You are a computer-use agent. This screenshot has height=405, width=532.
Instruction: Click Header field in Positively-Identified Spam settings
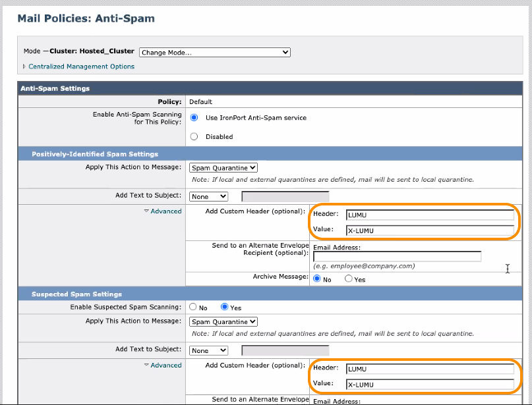429,215
